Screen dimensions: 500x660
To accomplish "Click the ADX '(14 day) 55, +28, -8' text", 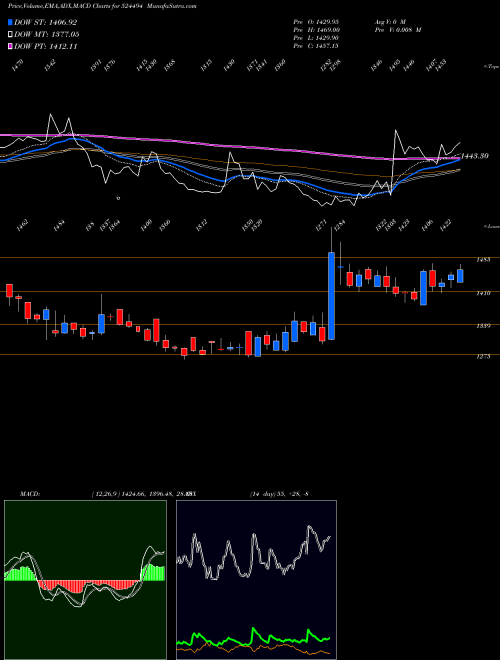I will pyautogui.click(x=279, y=493).
